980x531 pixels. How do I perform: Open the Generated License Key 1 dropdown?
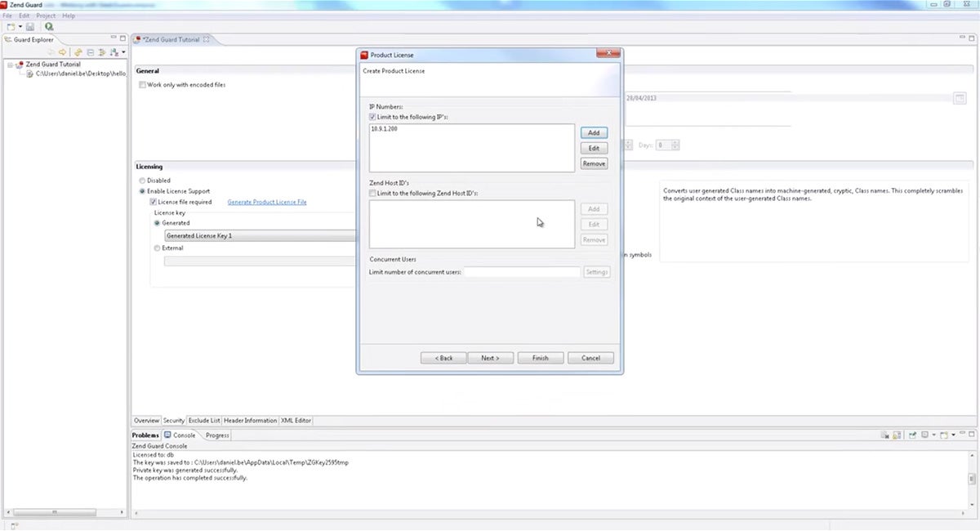click(x=260, y=236)
